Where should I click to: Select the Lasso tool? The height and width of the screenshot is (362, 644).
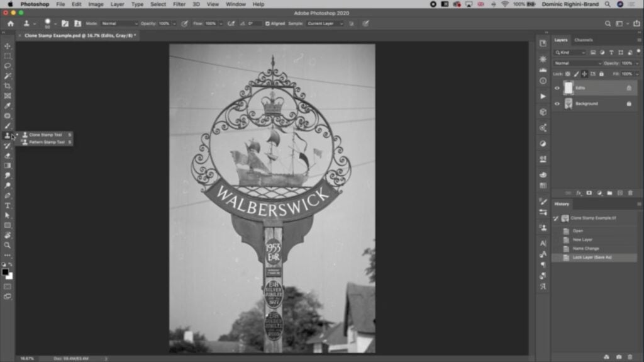click(x=8, y=66)
